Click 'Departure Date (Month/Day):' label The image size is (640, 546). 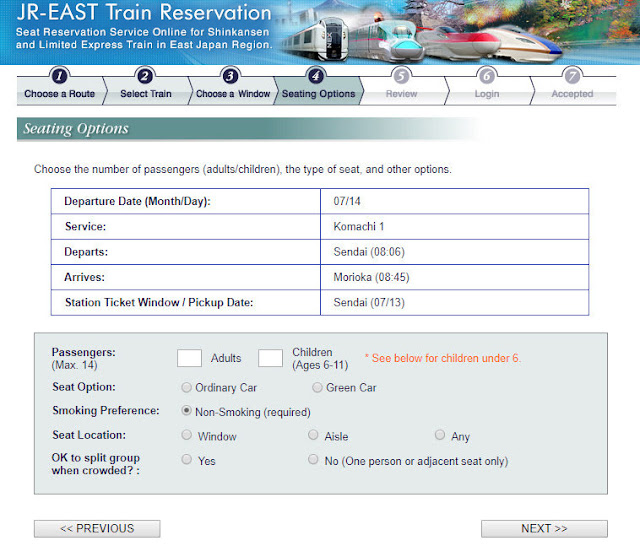click(137, 201)
